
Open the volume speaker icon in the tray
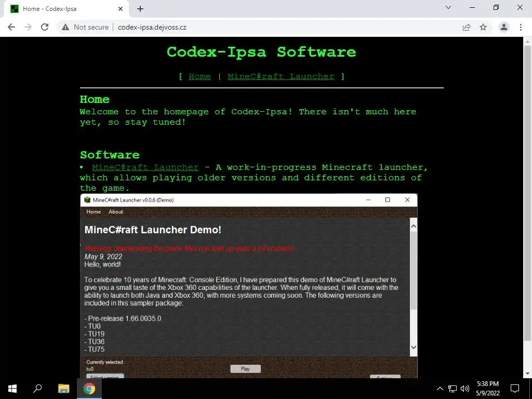465,389
